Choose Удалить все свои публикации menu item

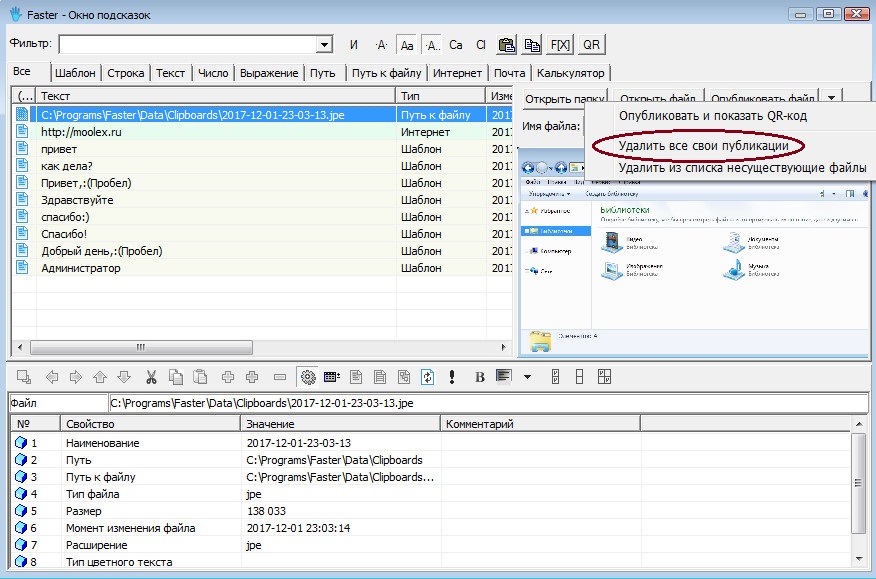click(703, 146)
